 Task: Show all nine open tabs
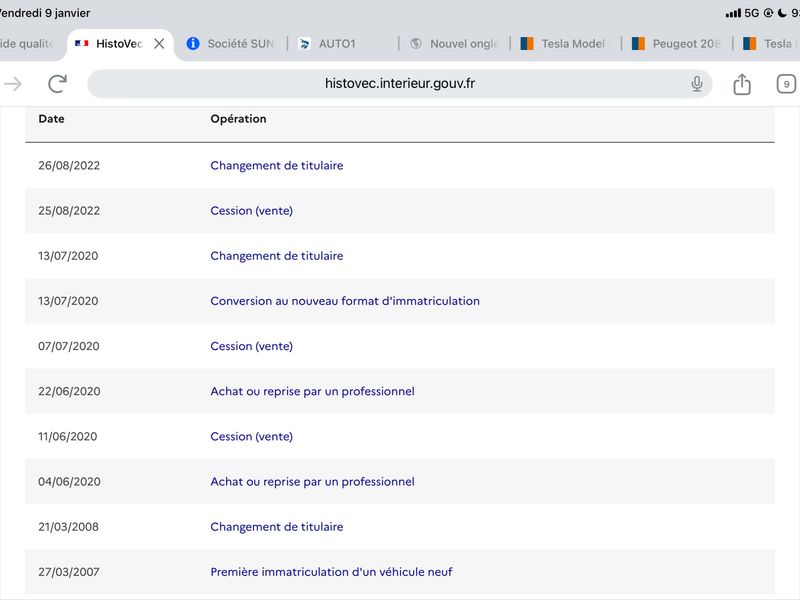point(786,84)
